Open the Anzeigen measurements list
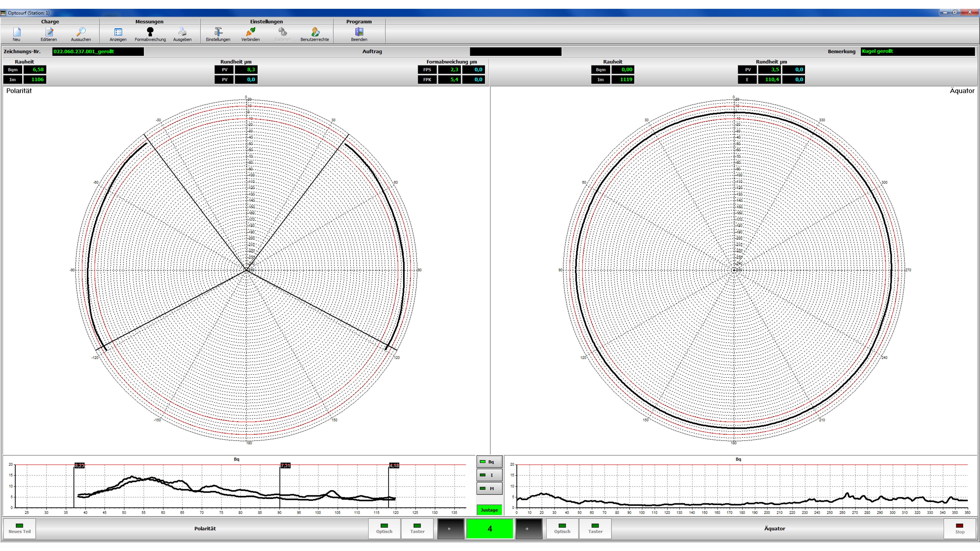The image size is (980, 551). pos(118,34)
